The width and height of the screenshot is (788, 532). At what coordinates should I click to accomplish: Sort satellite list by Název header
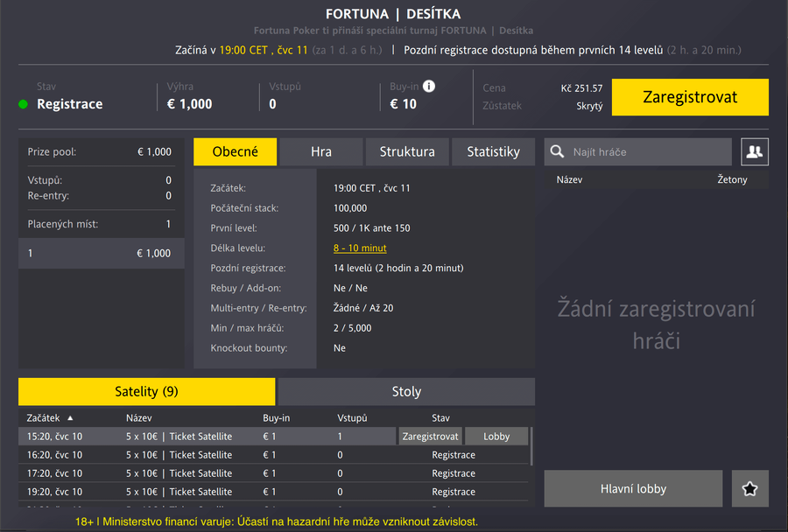(x=138, y=418)
